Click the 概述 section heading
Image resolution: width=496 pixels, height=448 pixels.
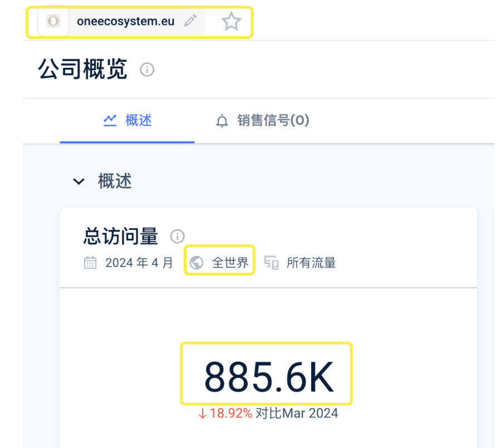click(115, 181)
